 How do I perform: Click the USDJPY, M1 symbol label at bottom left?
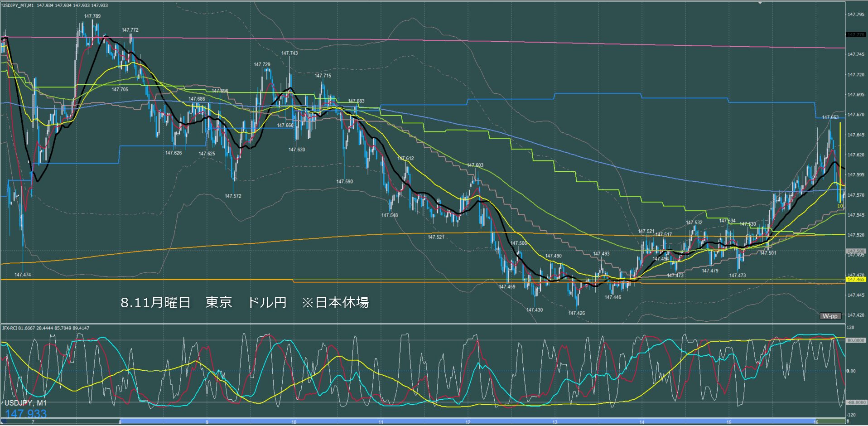click(x=25, y=403)
